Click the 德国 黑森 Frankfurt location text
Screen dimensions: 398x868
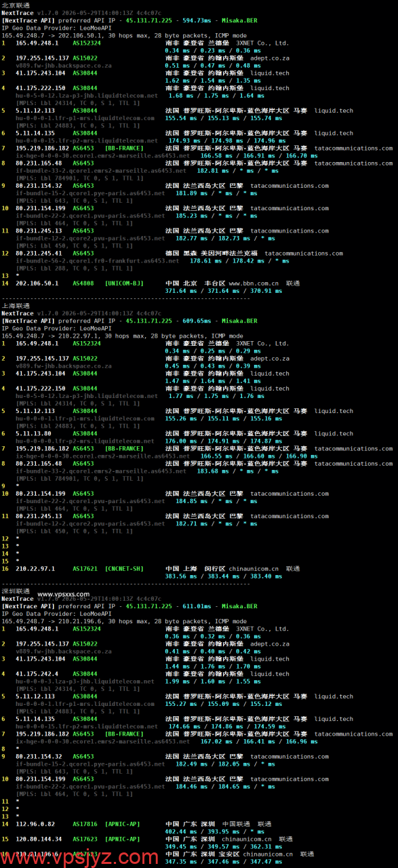[212, 254]
